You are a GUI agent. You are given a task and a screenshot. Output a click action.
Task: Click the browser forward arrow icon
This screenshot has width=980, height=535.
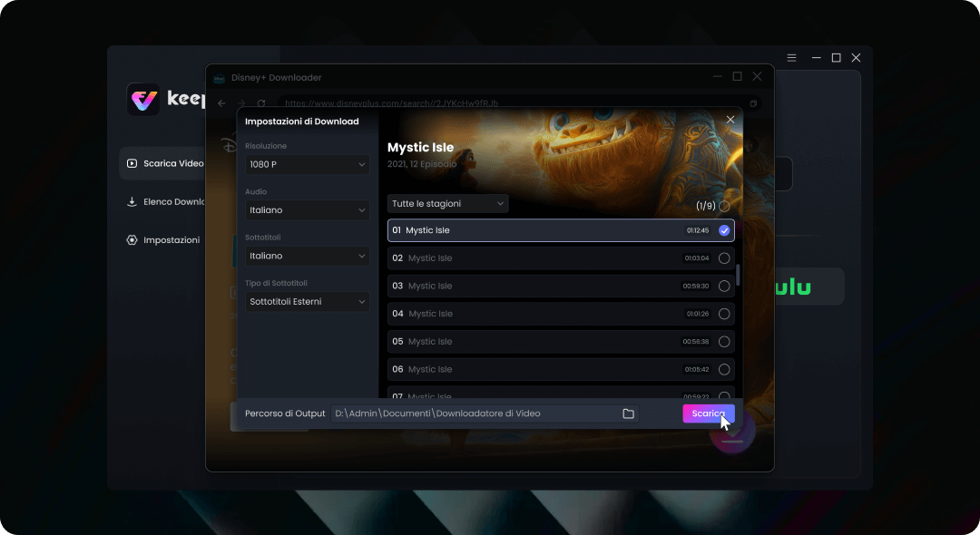[241, 103]
